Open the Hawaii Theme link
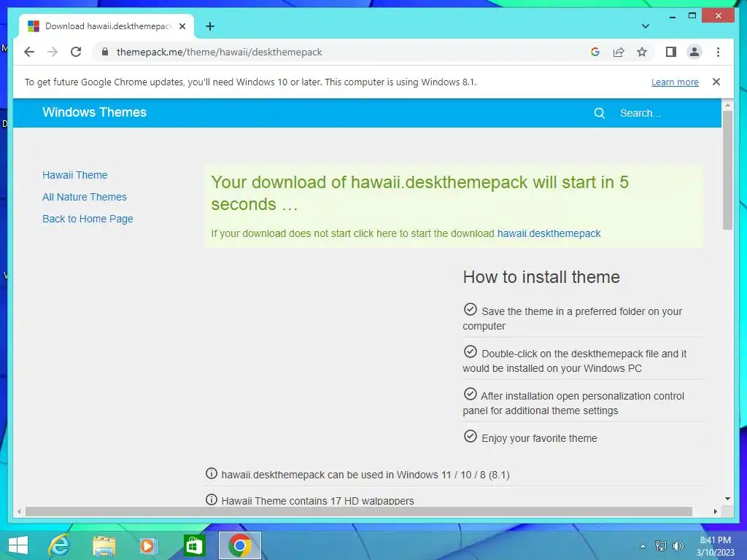747x560 pixels. pyautogui.click(x=75, y=175)
